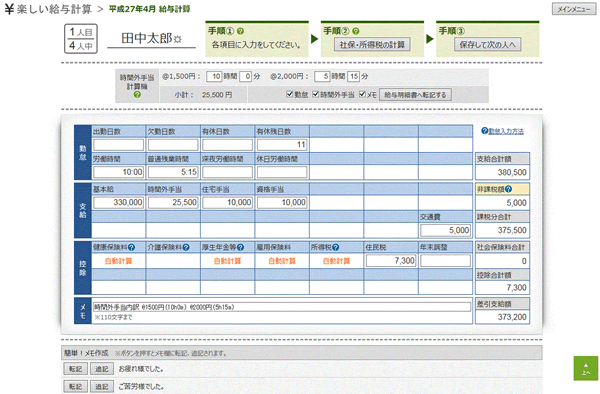
Task: Click the 支給合計額 value 380,500
Action: (x=512, y=172)
